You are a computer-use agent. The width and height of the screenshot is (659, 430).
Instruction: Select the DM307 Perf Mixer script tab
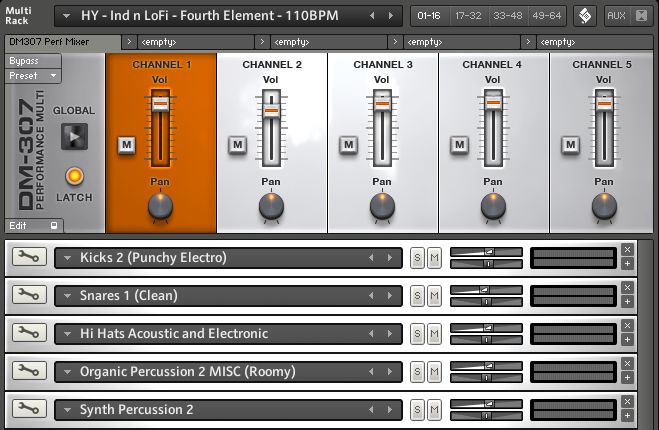(x=63, y=42)
